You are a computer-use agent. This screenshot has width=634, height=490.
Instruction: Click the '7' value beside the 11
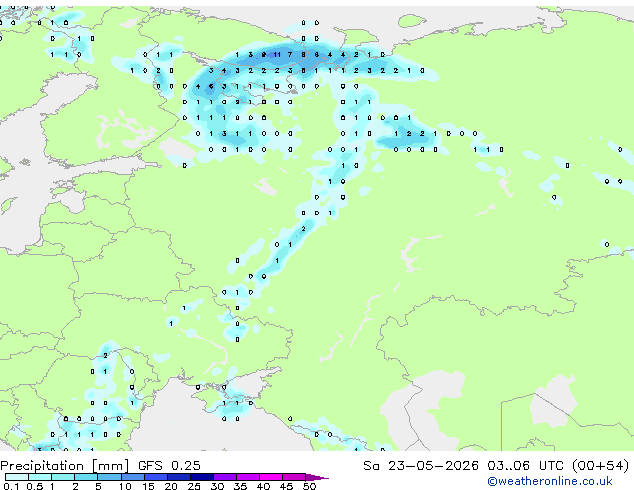click(x=290, y=55)
